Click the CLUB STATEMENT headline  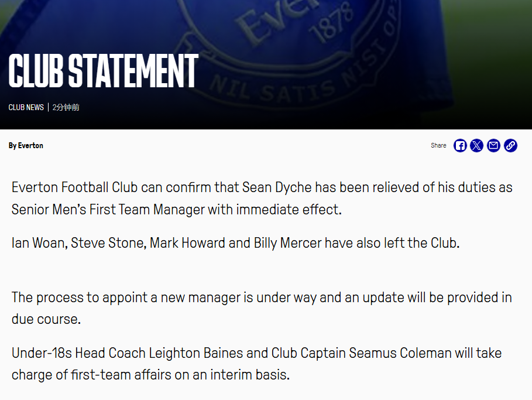(104, 71)
